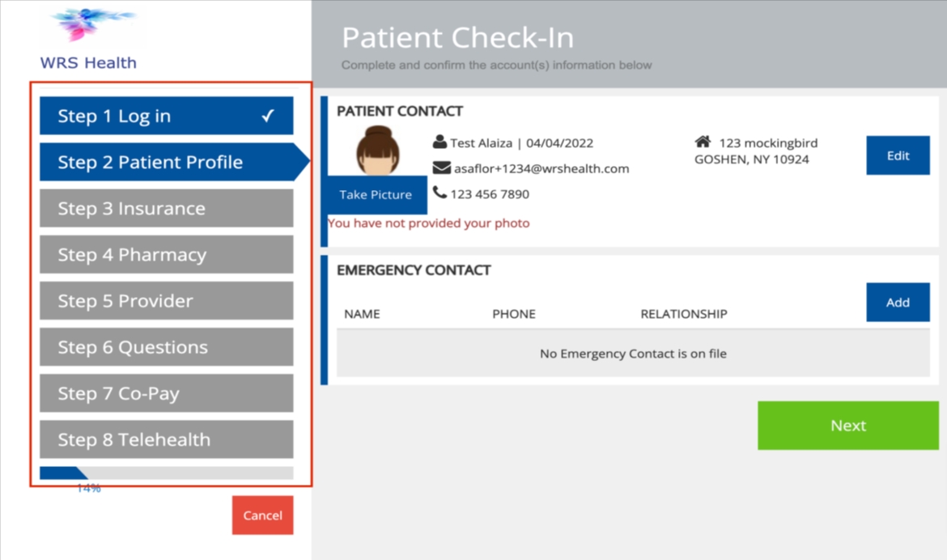The image size is (947, 560).
Task: Click the checkmark on Step 1 Log in
Action: [265, 114]
